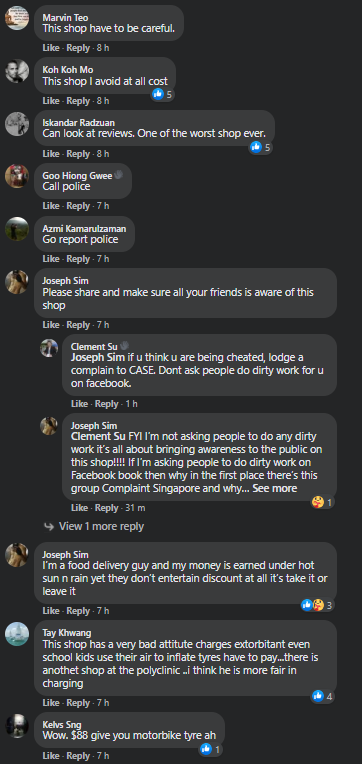The image size is (362, 764).
Task: Open the mentioned Clement Su tag in the reply
Action: [99, 436]
